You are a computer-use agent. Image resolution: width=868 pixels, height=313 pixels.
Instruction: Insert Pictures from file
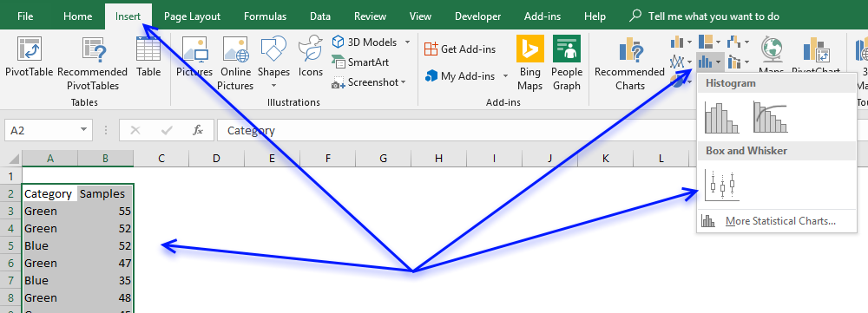click(x=194, y=57)
